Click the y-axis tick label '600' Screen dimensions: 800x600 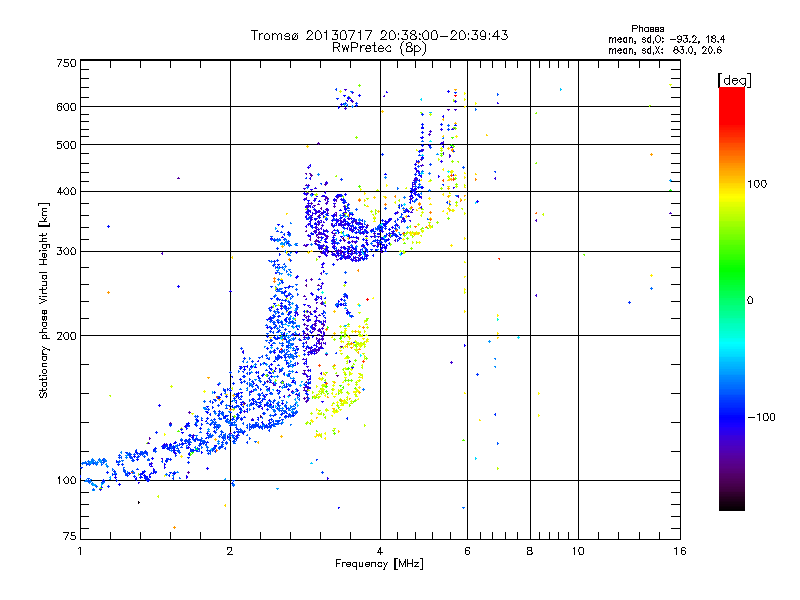point(66,107)
